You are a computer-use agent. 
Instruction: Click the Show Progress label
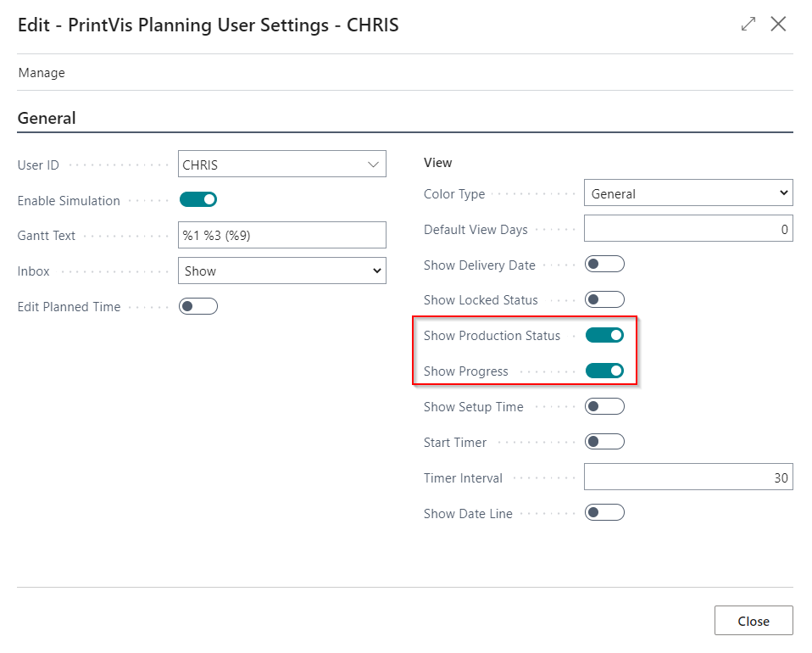[465, 371]
